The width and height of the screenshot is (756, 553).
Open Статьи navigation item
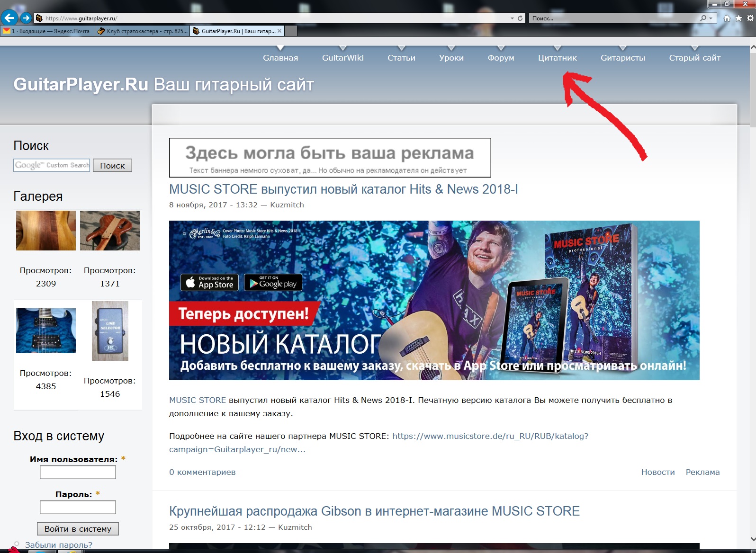(401, 58)
